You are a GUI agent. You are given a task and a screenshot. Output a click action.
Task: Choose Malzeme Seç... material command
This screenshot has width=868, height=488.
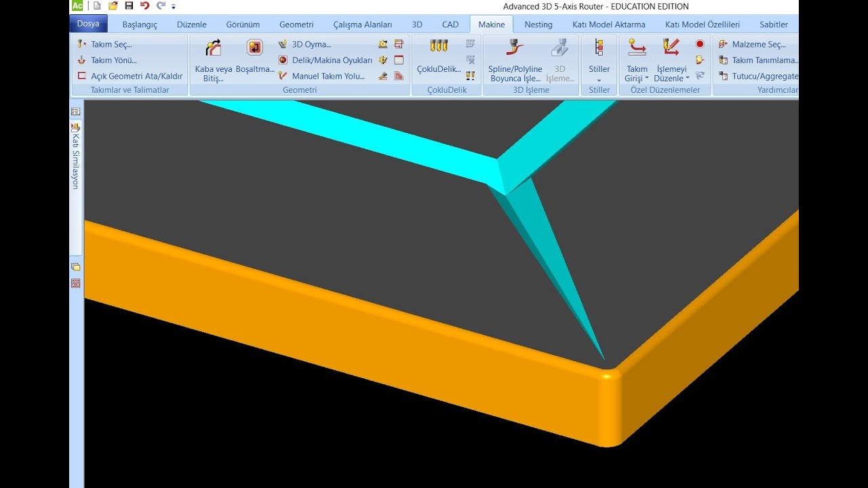click(x=752, y=44)
